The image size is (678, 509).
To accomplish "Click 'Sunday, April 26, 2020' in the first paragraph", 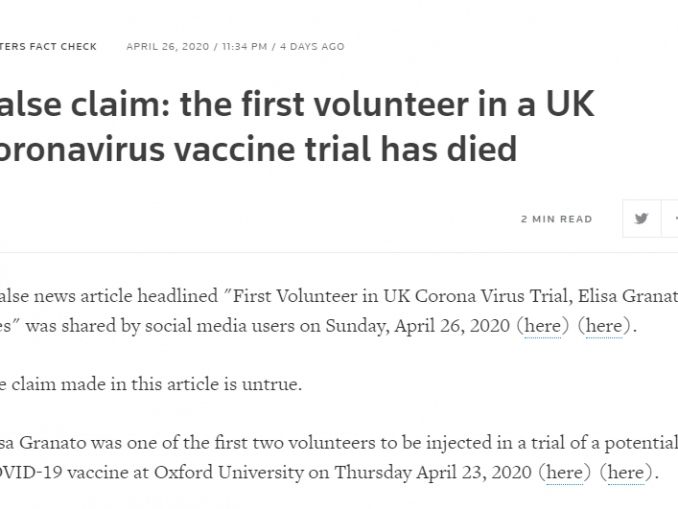I will [418, 326].
